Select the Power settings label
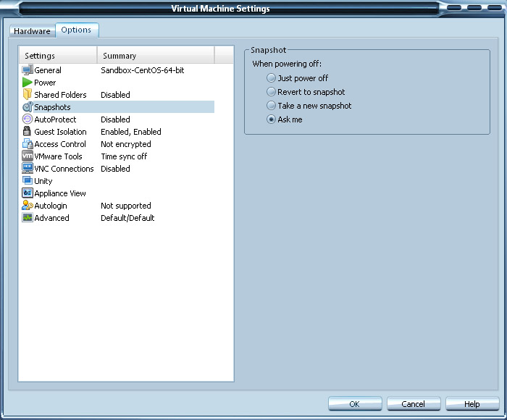Screen dimensions: 507x420 (45, 83)
